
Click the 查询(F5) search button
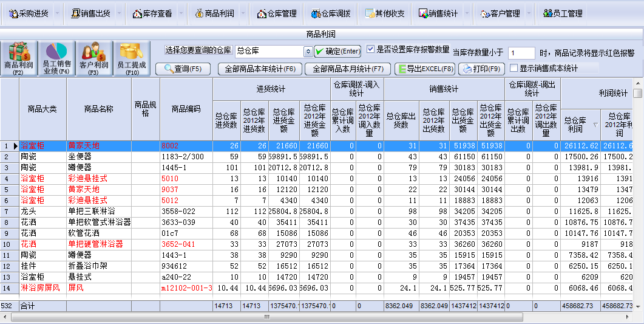[183, 69]
